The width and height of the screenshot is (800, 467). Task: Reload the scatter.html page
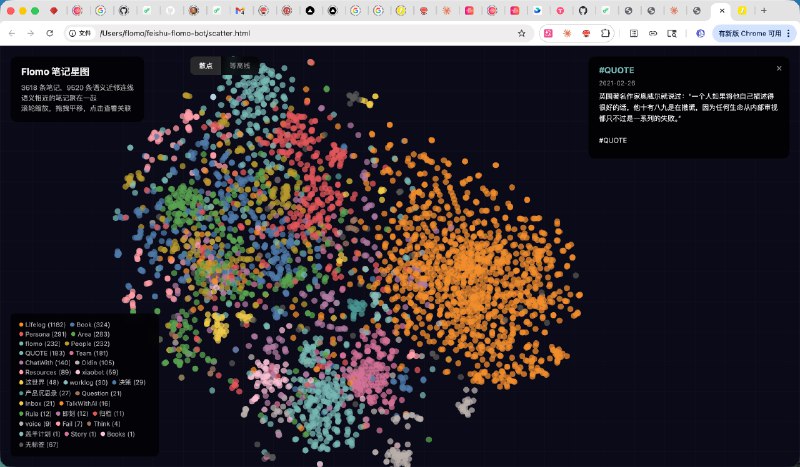[x=49, y=33]
